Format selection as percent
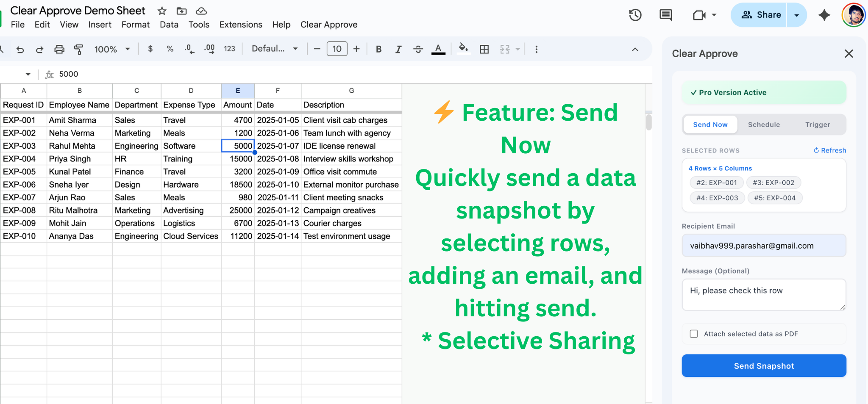Screen dimensions: 868x404 pos(170,49)
